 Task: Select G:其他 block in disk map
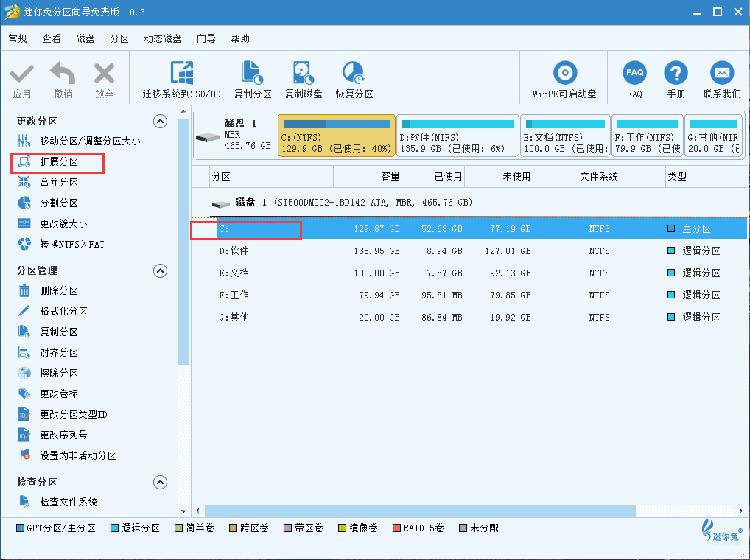click(x=713, y=136)
